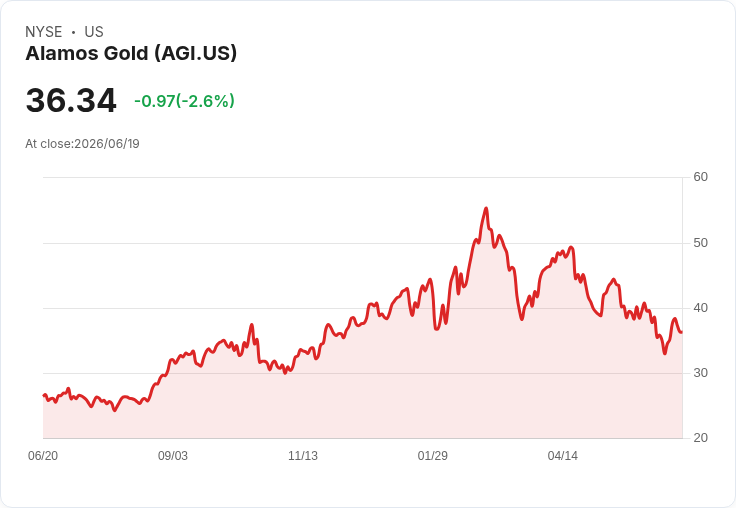Click the starting point of the price line

44,395
